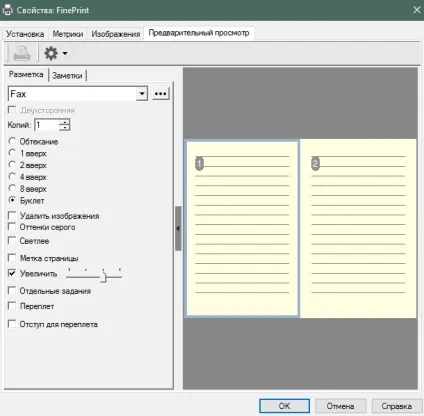Select page 1 thumbnail in preview
This screenshot has width=424, height=416.
tap(242, 228)
